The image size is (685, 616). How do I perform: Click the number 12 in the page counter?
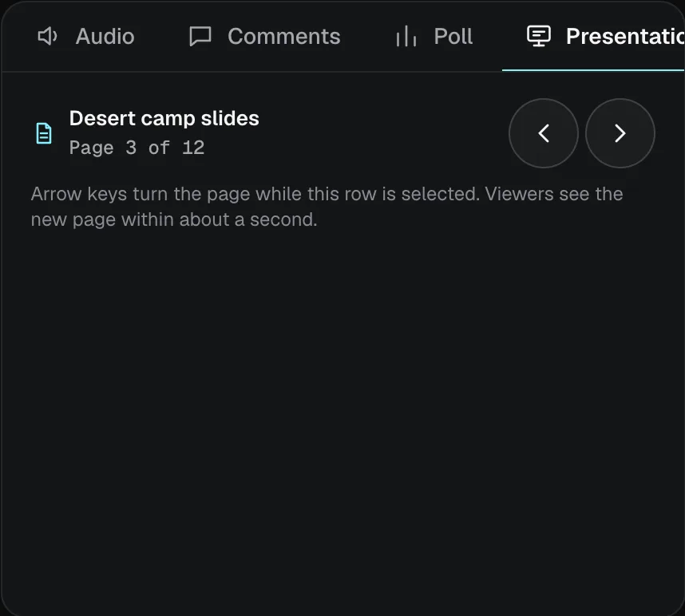[193, 148]
